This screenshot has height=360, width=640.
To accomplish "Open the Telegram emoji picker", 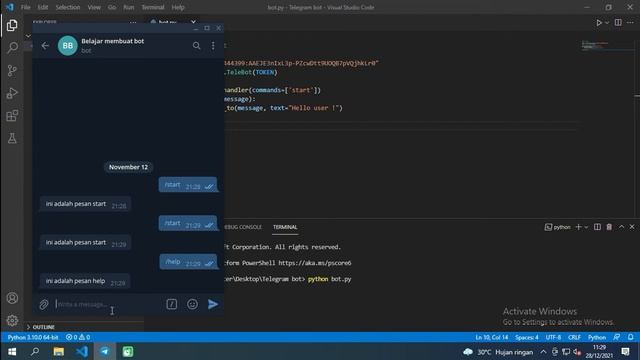I will pyautogui.click(x=192, y=304).
